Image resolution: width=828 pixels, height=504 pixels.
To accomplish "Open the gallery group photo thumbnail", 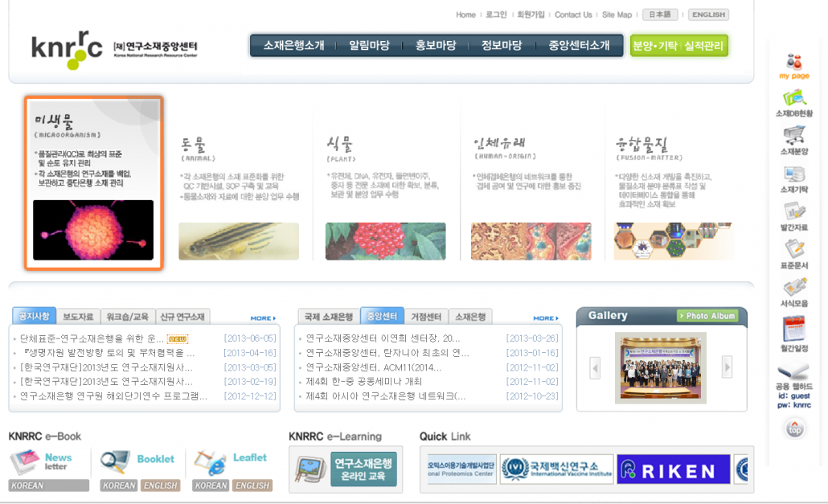I will pyautogui.click(x=661, y=367).
